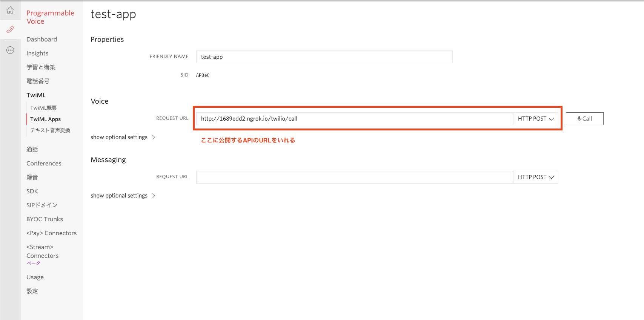Open 通話 in the sidebar

tap(32, 149)
